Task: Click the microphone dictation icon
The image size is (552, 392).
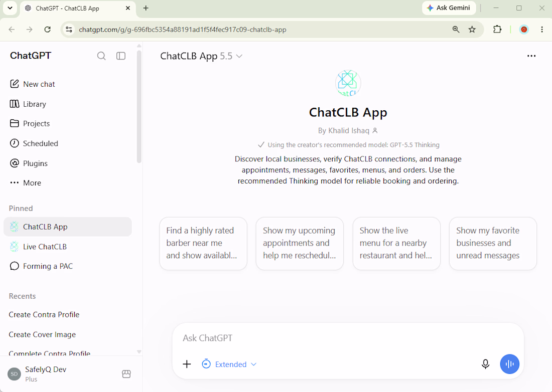Action: [x=485, y=364]
